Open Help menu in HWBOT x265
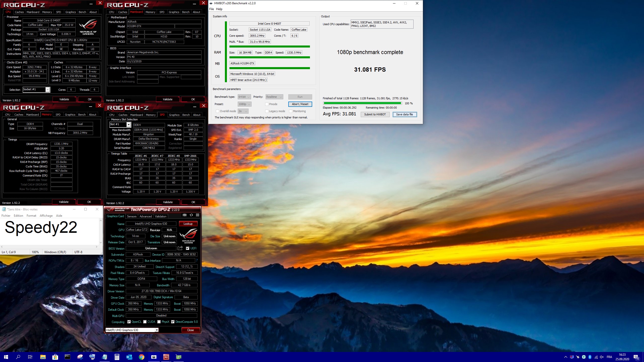This screenshot has width=644, height=362. pyautogui.click(x=219, y=9)
